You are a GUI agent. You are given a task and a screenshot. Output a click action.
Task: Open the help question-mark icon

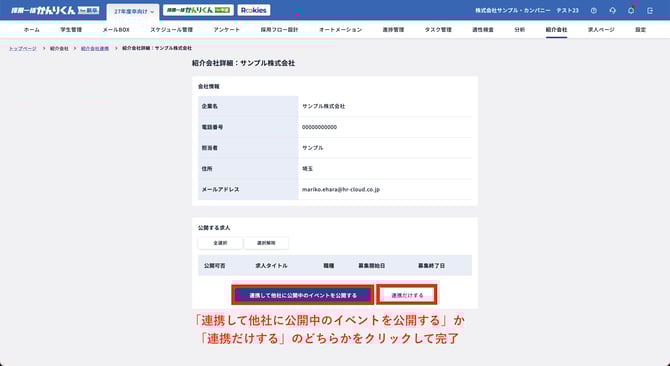pos(594,11)
